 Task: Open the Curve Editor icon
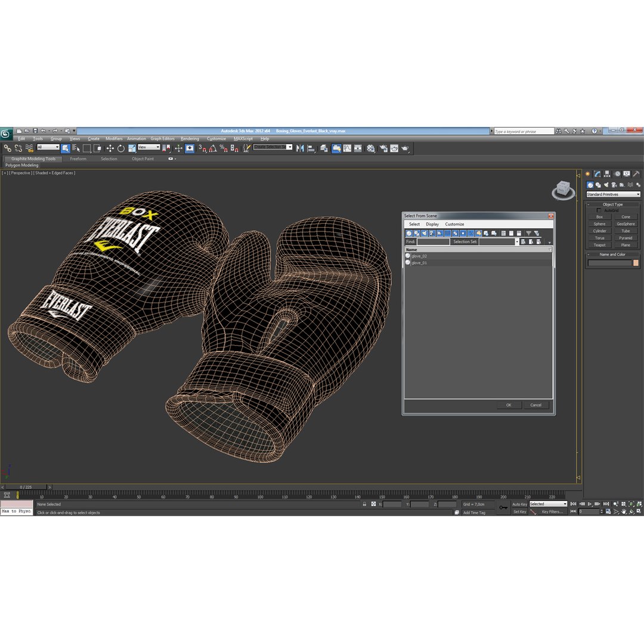348,148
